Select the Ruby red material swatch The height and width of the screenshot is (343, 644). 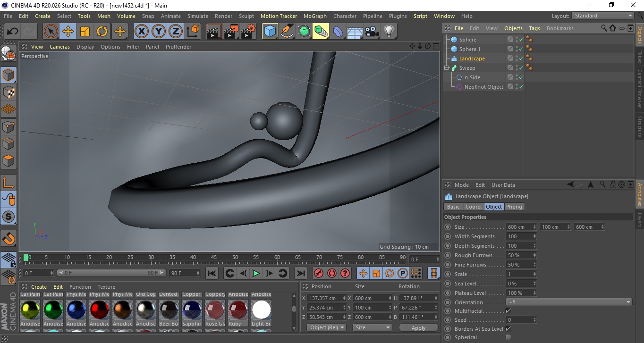point(238,310)
